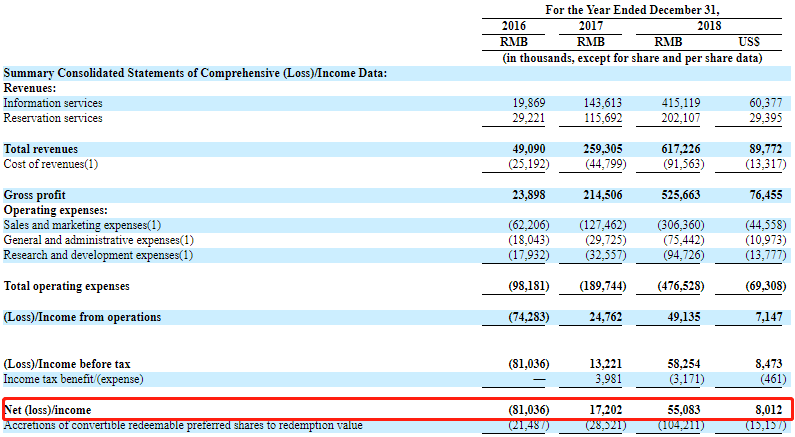Select Research and development expenses(1) label
795x437 pixels.
pyautogui.click(x=96, y=255)
